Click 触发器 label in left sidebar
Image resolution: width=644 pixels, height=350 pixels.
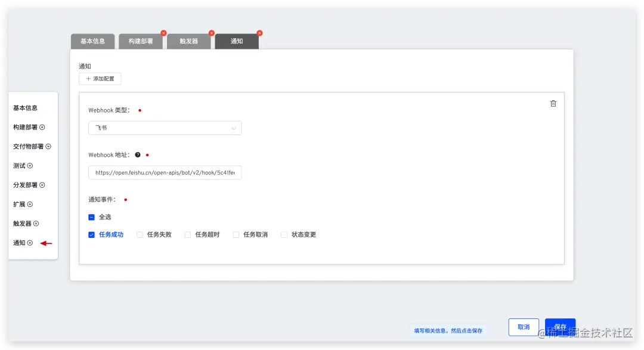22,224
